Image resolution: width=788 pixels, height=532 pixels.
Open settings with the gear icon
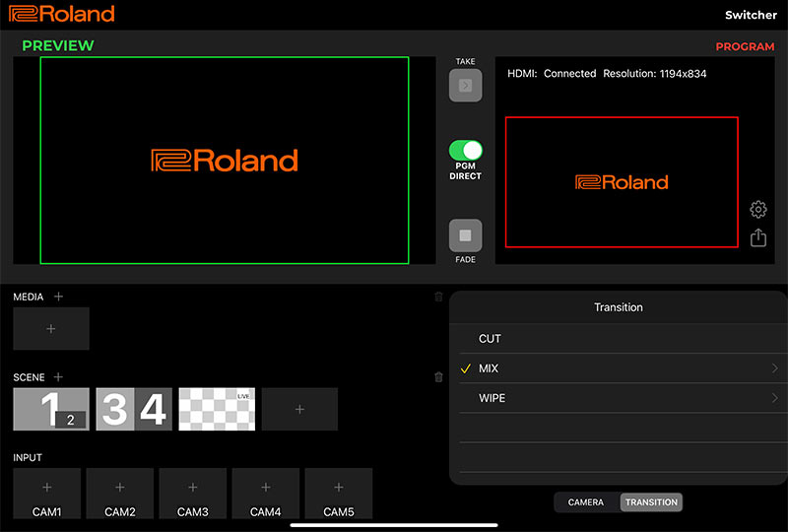757,209
